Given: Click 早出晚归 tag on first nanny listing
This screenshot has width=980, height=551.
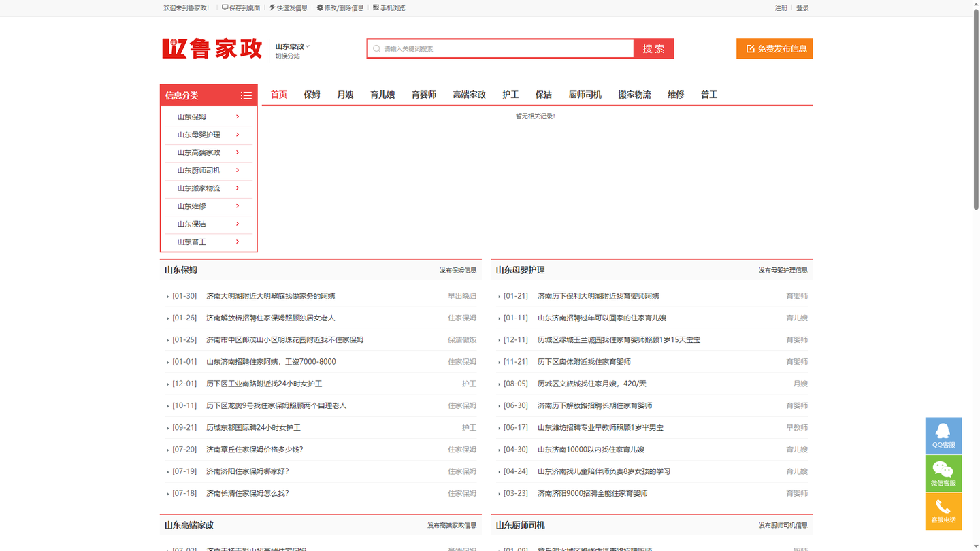Looking at the screenshot, I should 462,296.
